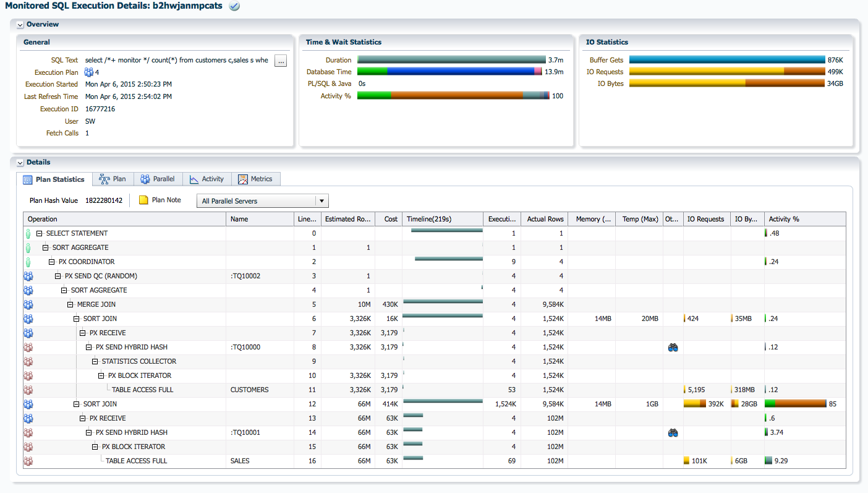Collapse the STATISTICS COLLECTOR node
The height and width of the screenshot is (493, 868).
(95, 362)
